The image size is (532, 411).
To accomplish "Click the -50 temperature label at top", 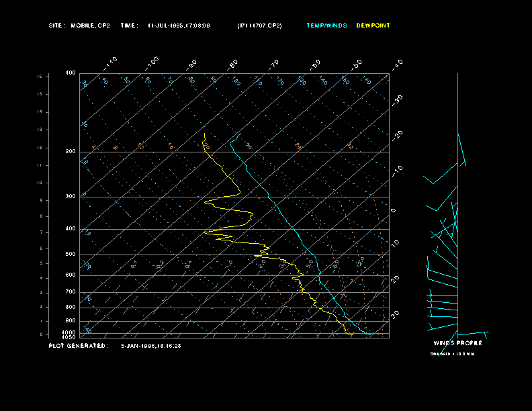I will (357, 64).
